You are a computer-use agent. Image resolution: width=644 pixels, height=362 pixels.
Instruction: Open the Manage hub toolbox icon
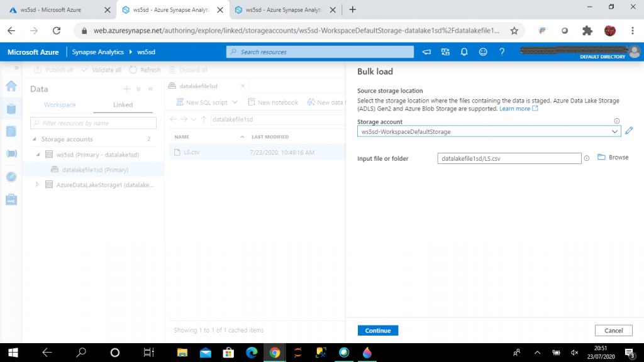coord(11,199)
